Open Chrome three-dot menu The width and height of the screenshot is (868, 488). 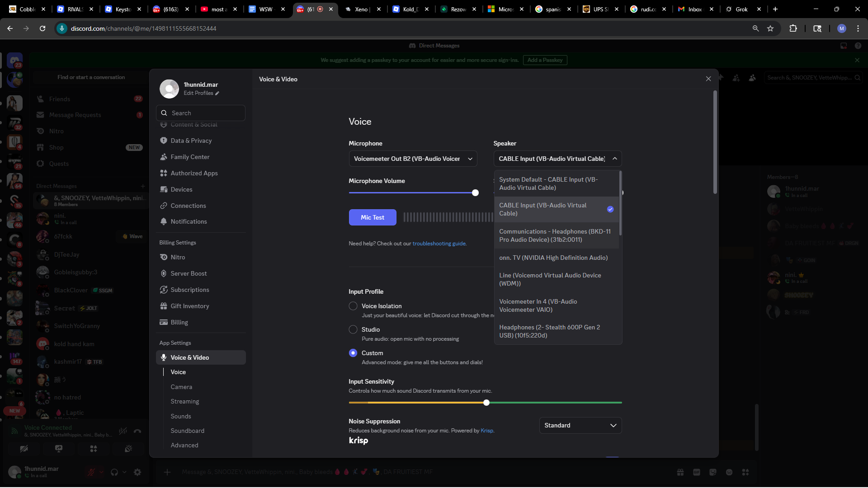click(x=858, y=28)
